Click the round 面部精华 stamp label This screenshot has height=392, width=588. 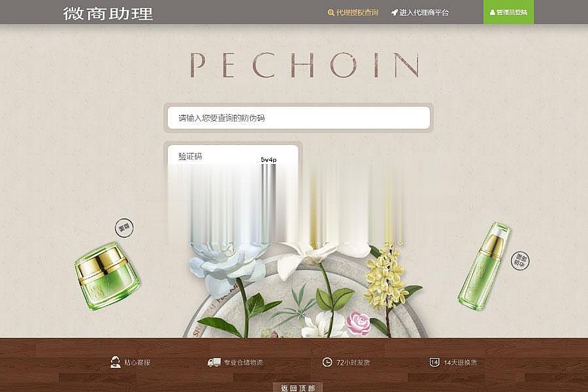(521, 260)
